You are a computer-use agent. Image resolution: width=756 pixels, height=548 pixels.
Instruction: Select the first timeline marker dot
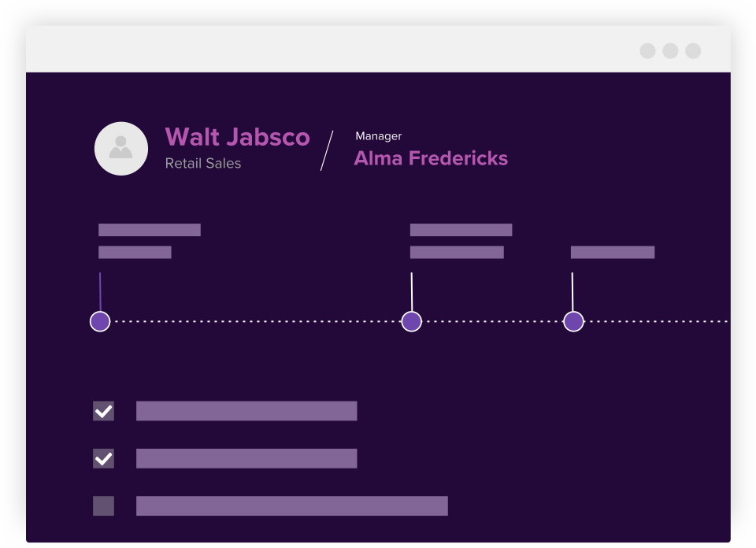coord(100,321)
